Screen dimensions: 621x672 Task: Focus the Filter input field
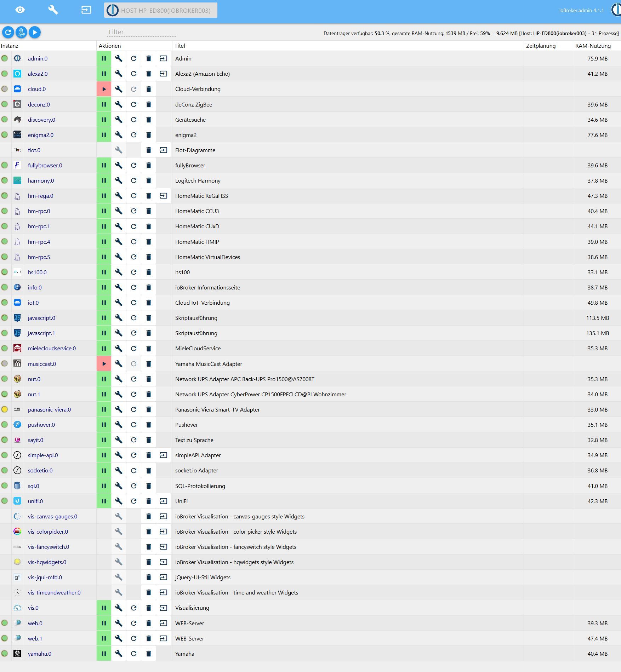142,32
